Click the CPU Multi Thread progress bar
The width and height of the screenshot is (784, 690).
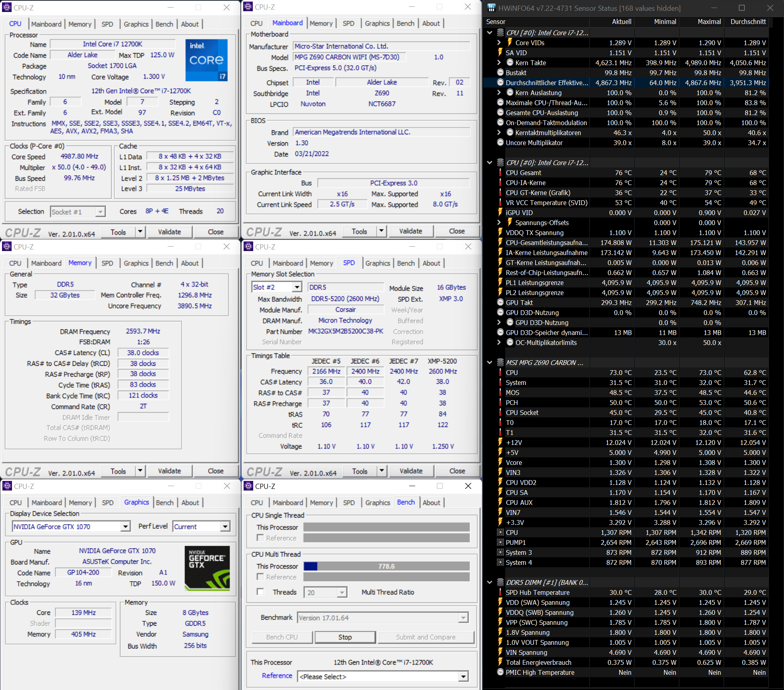[x=386, y=566]
